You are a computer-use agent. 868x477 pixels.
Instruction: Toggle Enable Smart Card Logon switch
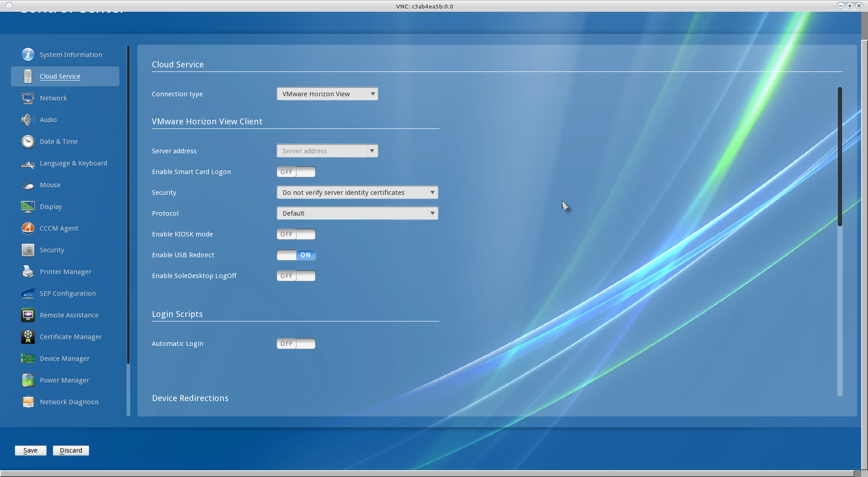(296, 172)
